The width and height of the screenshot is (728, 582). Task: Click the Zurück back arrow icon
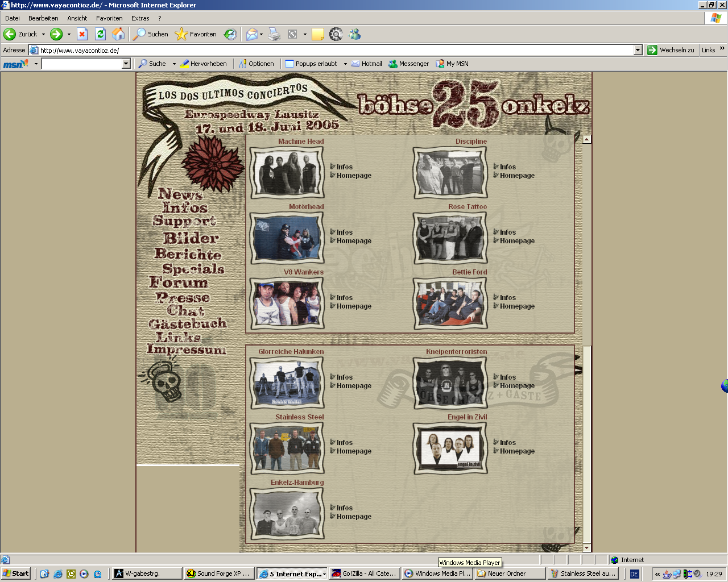[10, 34]
